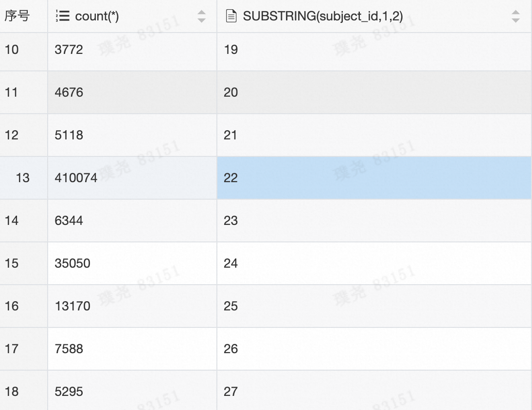Select row number 13
Image resolution: width=532 pixels, height=410 pixels.
pos(23,178)
